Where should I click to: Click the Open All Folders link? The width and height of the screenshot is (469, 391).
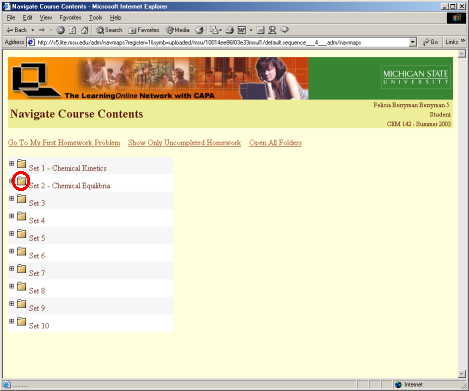click(x=275, y=143)
